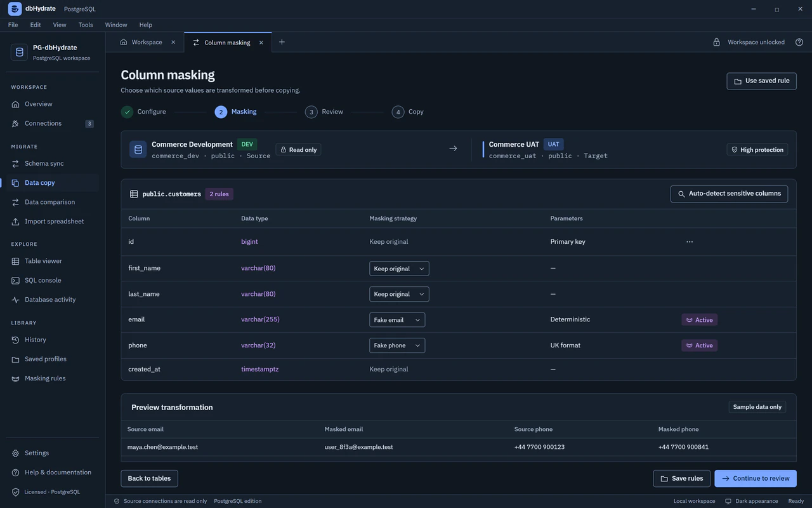Click Auto-detect sensitive columns

coord(729,194)
